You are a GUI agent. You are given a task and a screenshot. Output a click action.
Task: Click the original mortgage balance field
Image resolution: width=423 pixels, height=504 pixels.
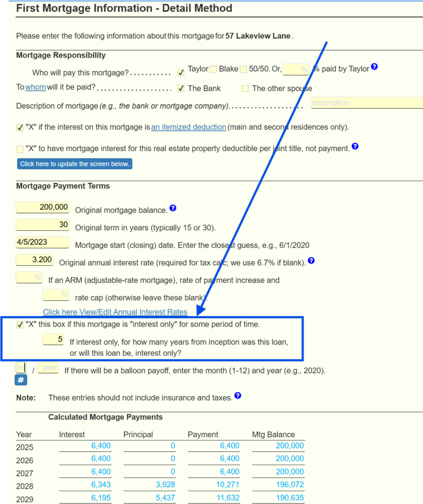click(42, 207)
